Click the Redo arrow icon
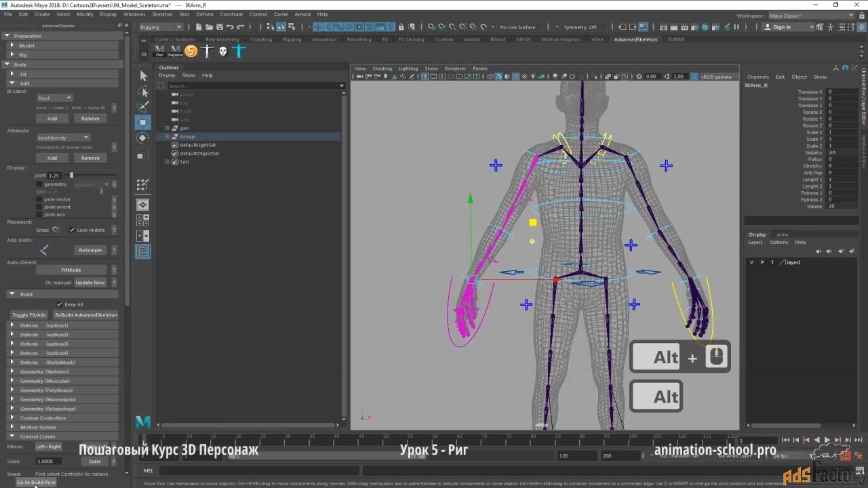868x488 pixels. (241, 27)
